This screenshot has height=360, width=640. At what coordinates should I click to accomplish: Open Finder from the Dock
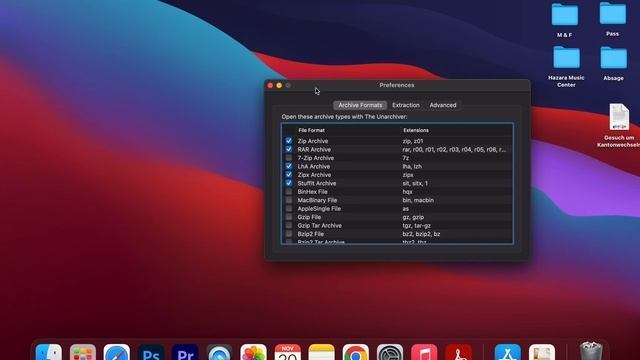point(49,353)
